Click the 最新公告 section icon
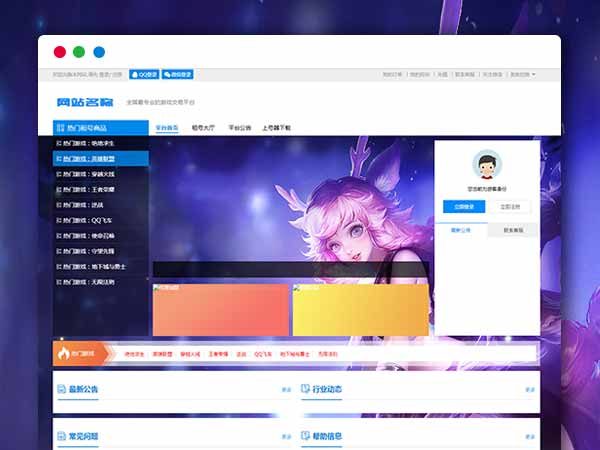600x450 pixels. 61,389
